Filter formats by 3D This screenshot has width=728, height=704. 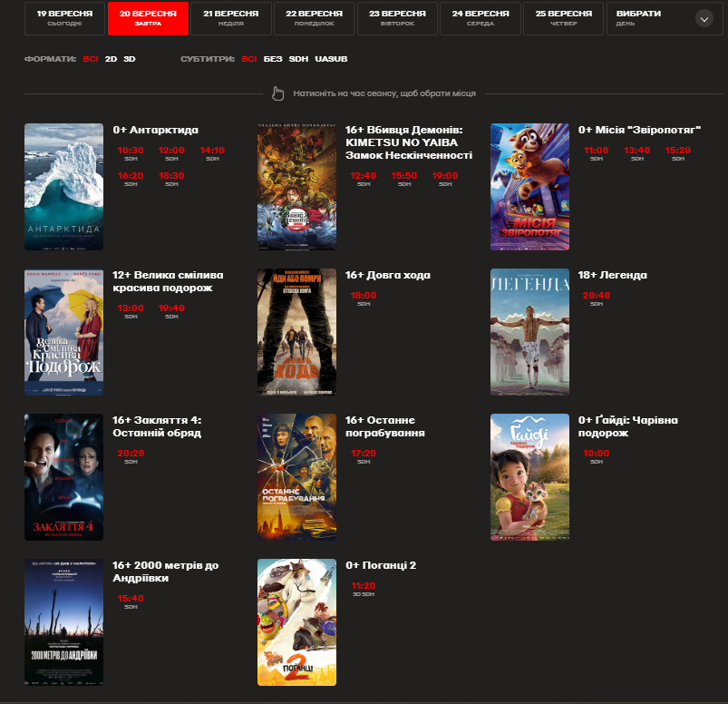[x=130, y=59]
